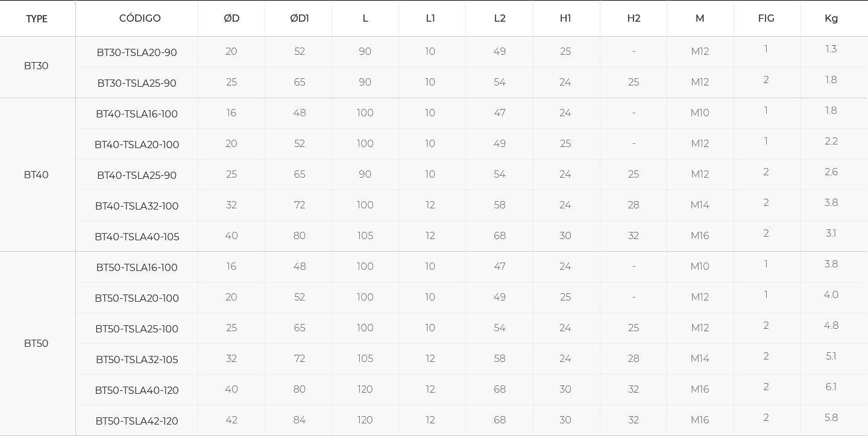Select code BT40-TSLA32-100
Viewport: 868px width, 436px height.
pos(137,206)
